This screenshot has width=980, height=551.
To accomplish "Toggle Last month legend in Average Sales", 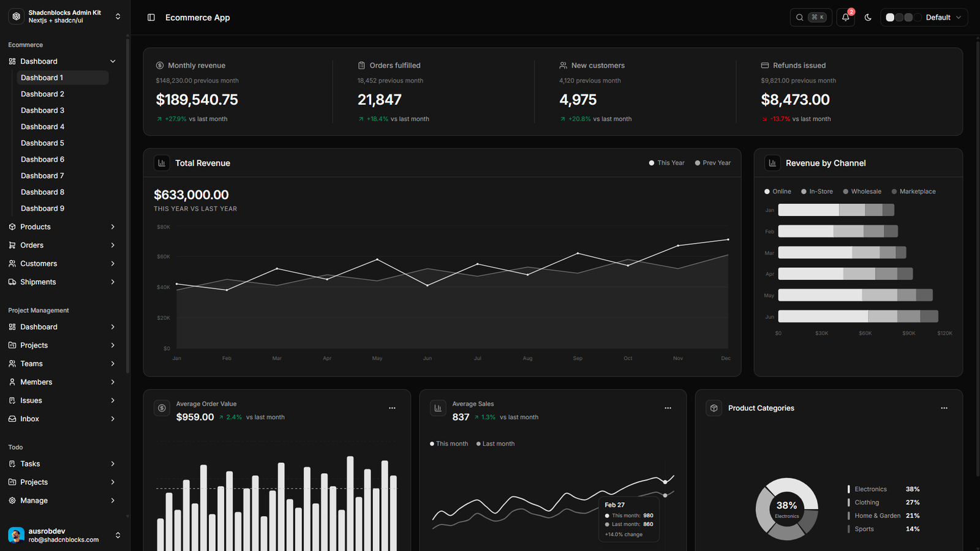I will coord(496,444).
